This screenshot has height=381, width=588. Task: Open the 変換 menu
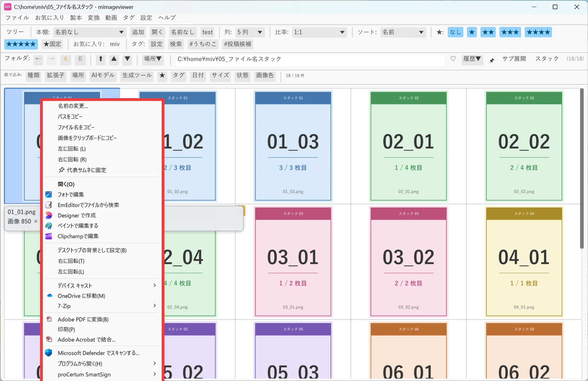click(94, 18)
